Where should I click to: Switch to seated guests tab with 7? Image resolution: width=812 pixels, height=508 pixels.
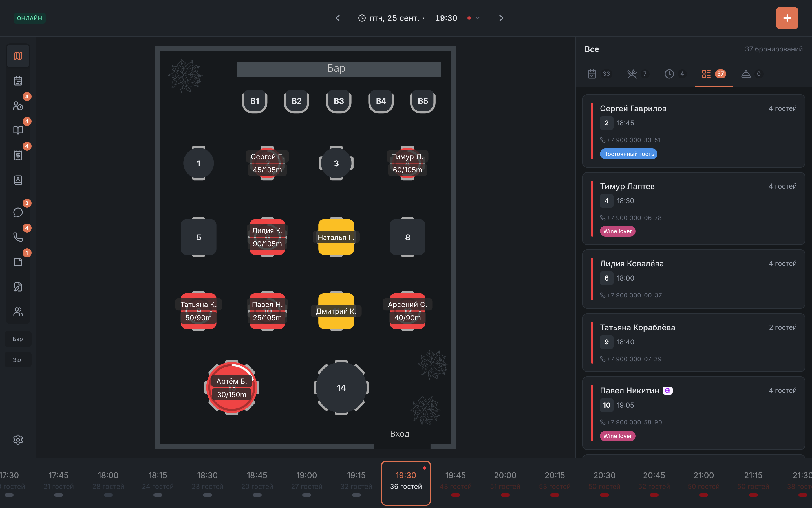[637, 74]
